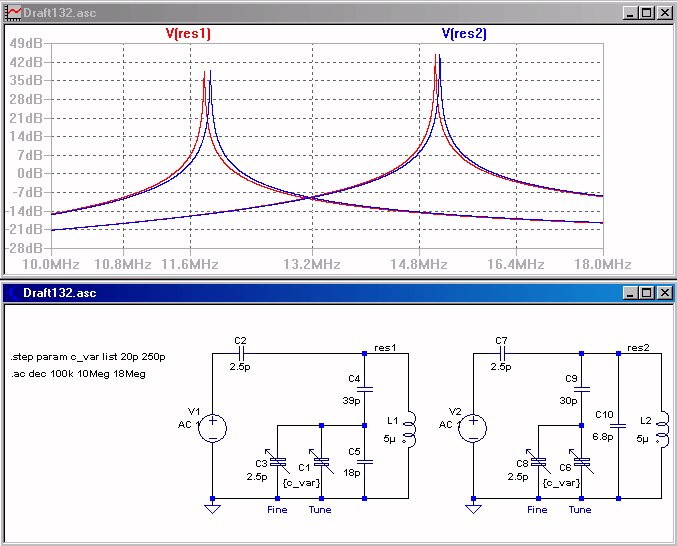Click the 0dB vertical axis label
Screen dimensions: 677x546
click(30, 174)
